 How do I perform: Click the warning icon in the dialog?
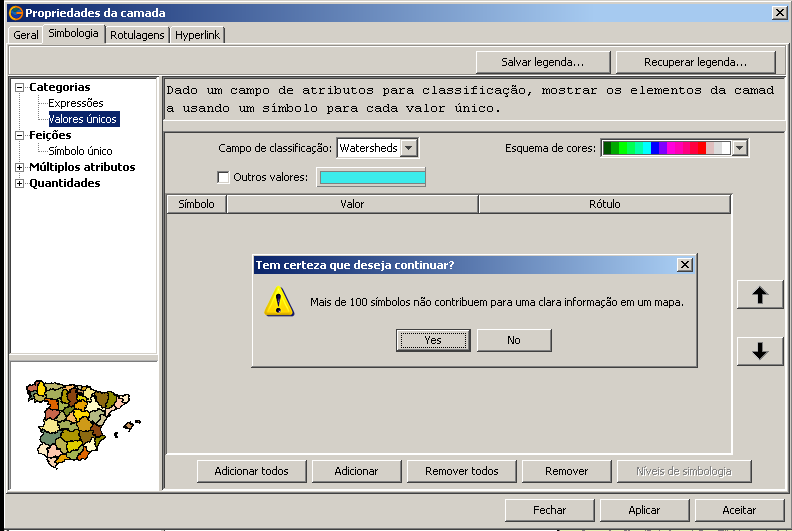pyautogui.click(x=279, y=301)
